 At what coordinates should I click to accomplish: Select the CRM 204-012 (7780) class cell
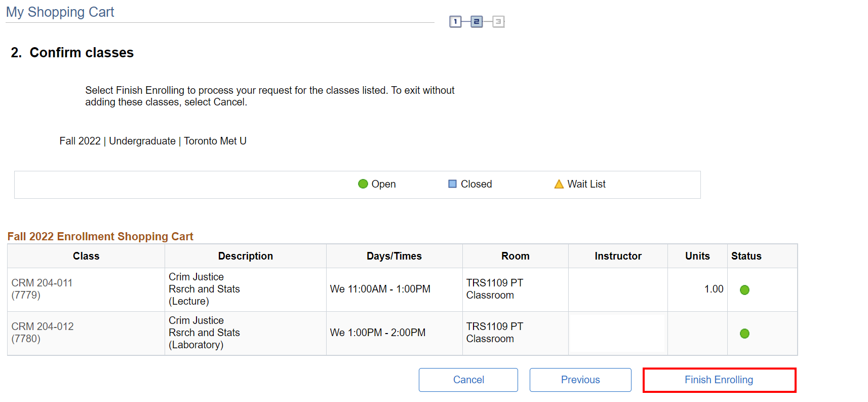coord(43,333)
